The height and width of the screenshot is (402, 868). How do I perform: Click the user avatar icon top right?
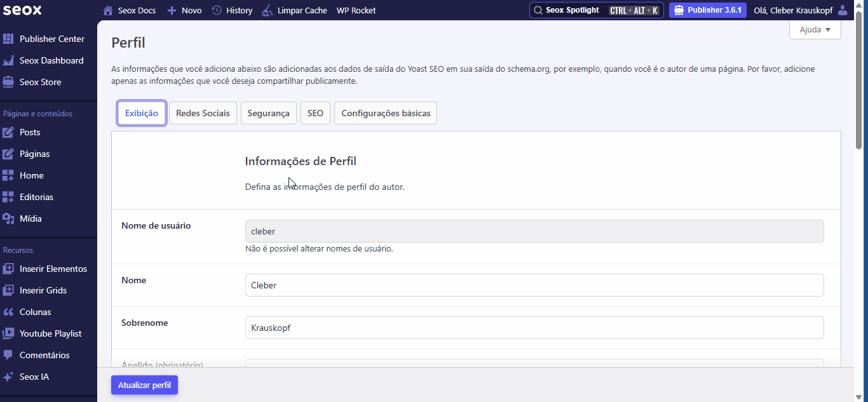(843, 10)
